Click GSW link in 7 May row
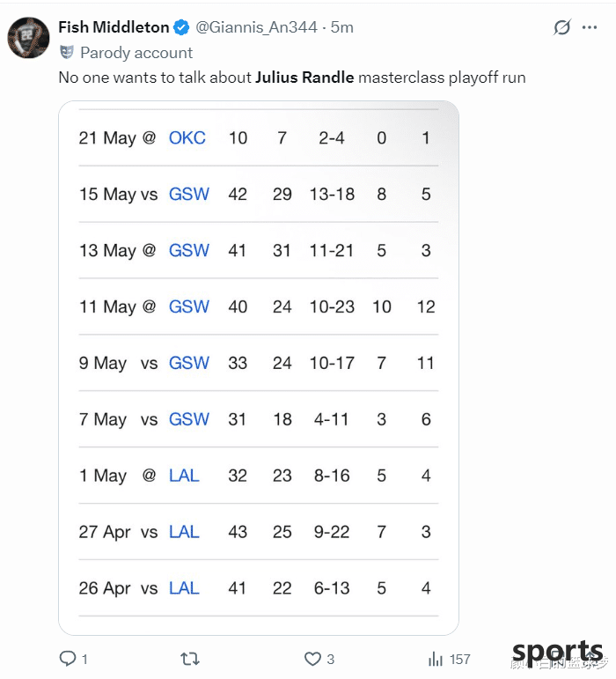Viewport: 616px width, 679px height. [189, 419]
